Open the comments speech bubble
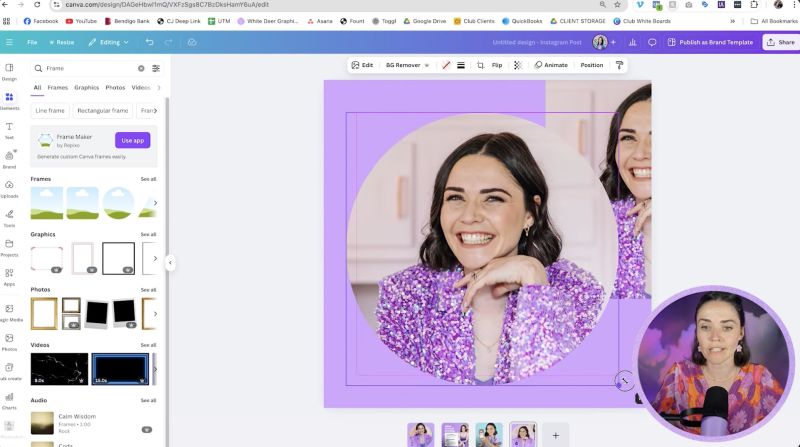800x447 pixels. [652, 42]
